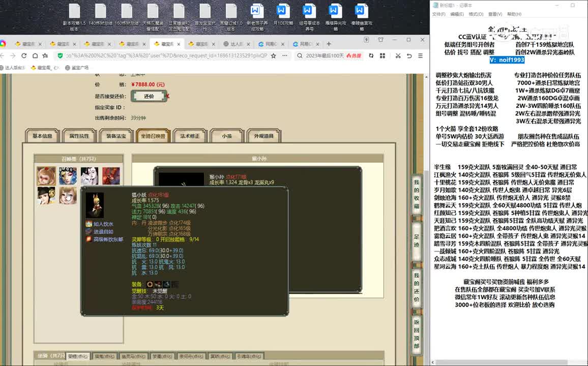This screenshot has width=588, height=366.
Task: Click scissors screenshot tool icon
Action: 398,55
